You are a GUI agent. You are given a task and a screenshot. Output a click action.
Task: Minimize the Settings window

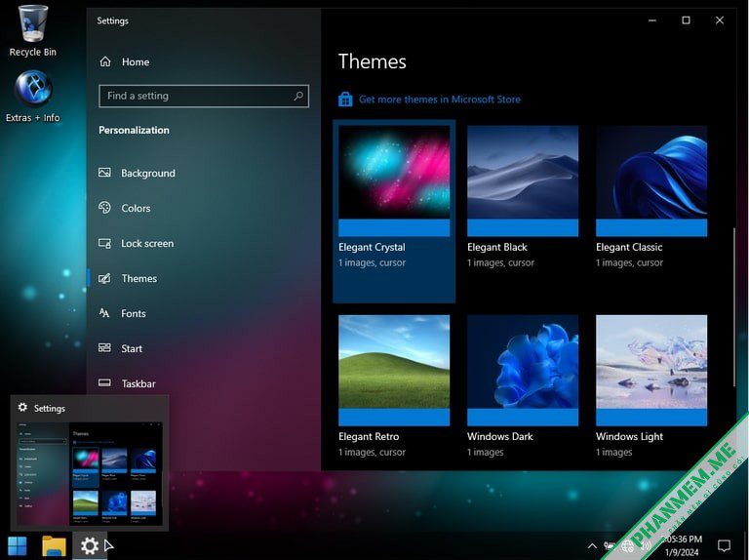(x=652, y=20)
